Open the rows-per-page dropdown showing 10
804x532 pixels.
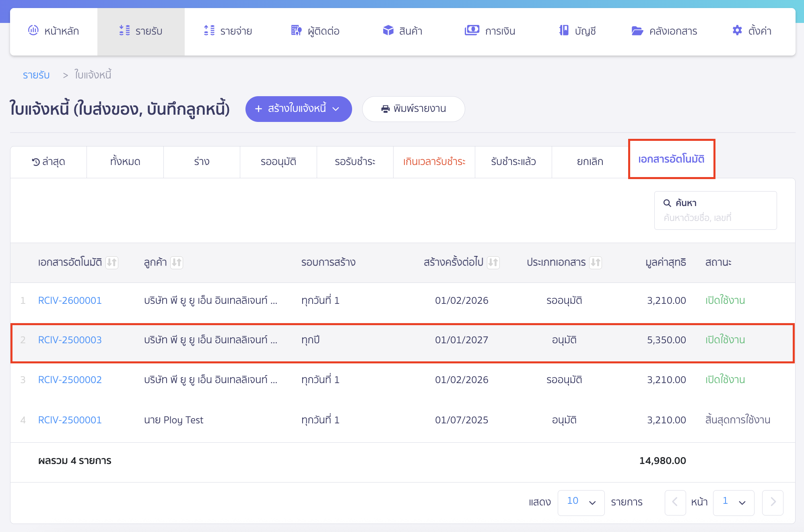[x=581, y=502]
